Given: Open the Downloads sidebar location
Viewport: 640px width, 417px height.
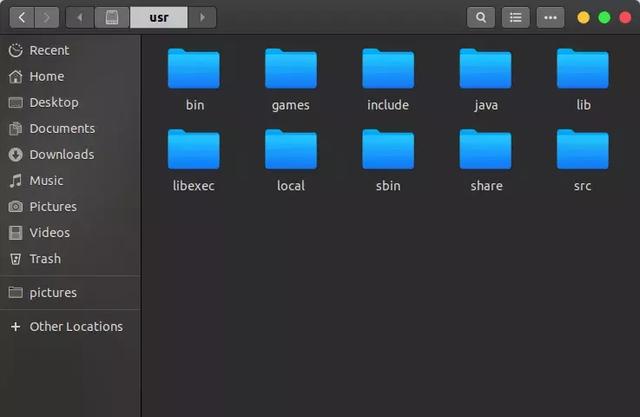Looking at the screenshot, I should coord(61,154).
